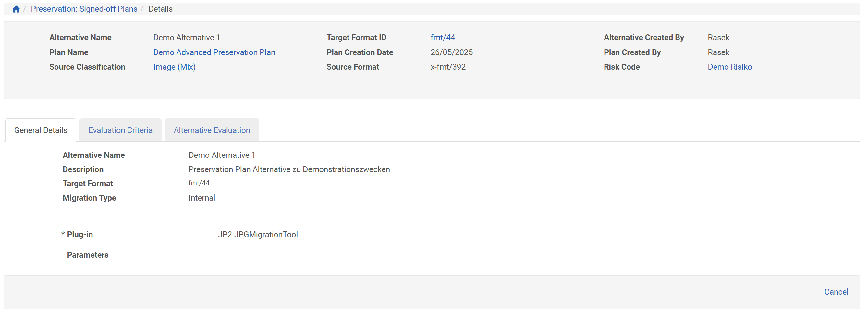
Task: Click the Details breadcrumb text
Action: (x=160, y=9)
